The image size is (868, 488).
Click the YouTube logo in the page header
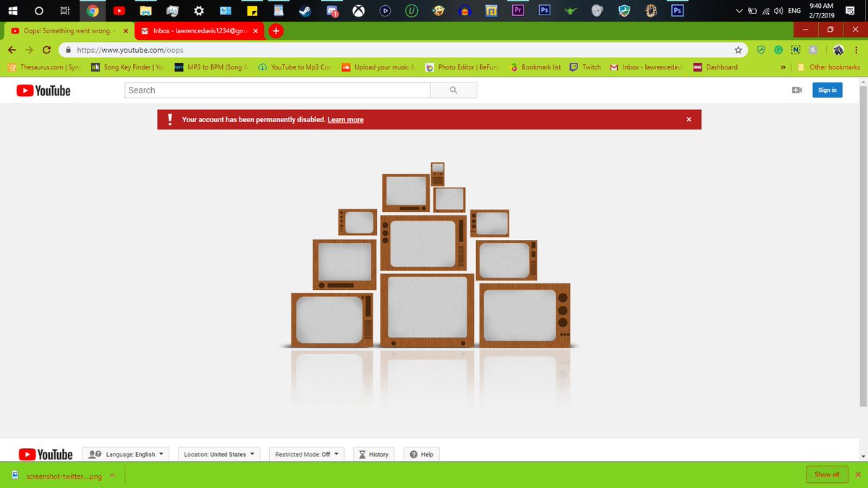pyautogui.click(x=43, y=90)
